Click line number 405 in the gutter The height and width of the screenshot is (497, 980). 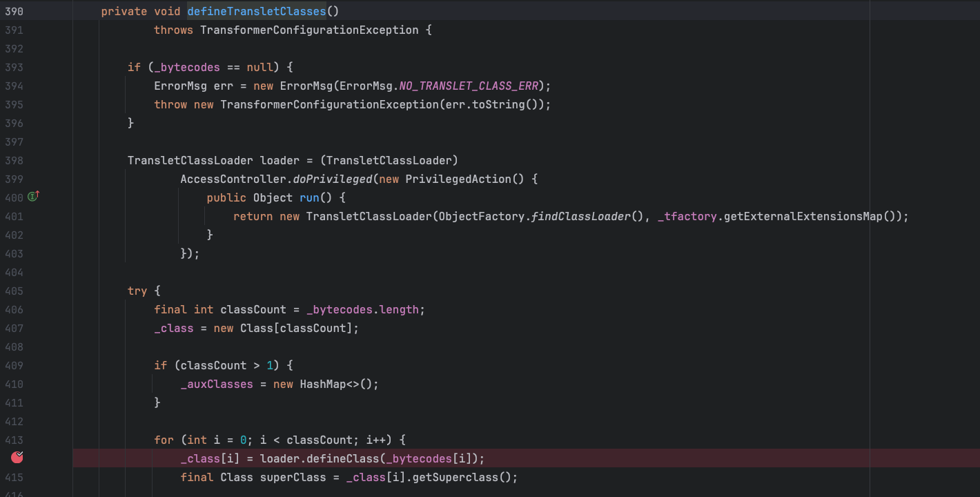[14, 291]
